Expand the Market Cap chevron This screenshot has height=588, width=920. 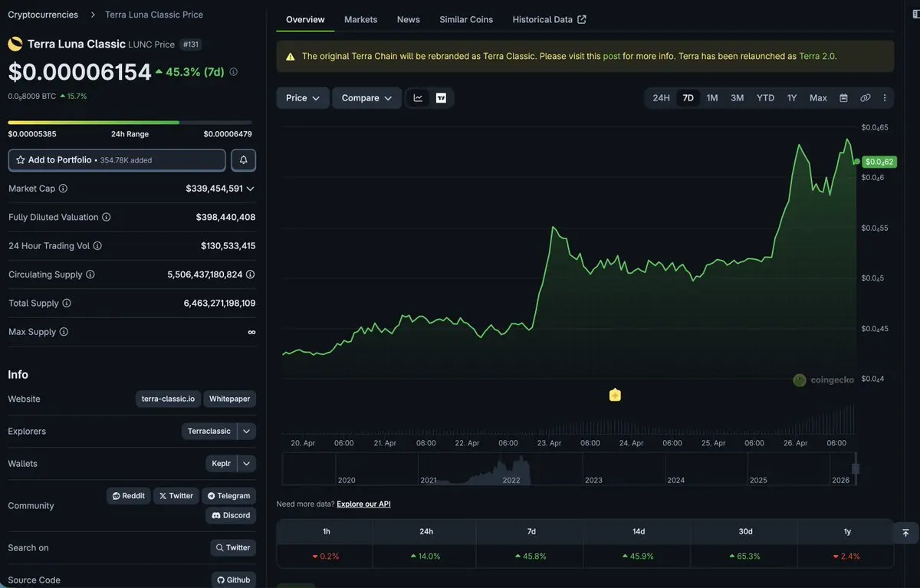[251, 189]
